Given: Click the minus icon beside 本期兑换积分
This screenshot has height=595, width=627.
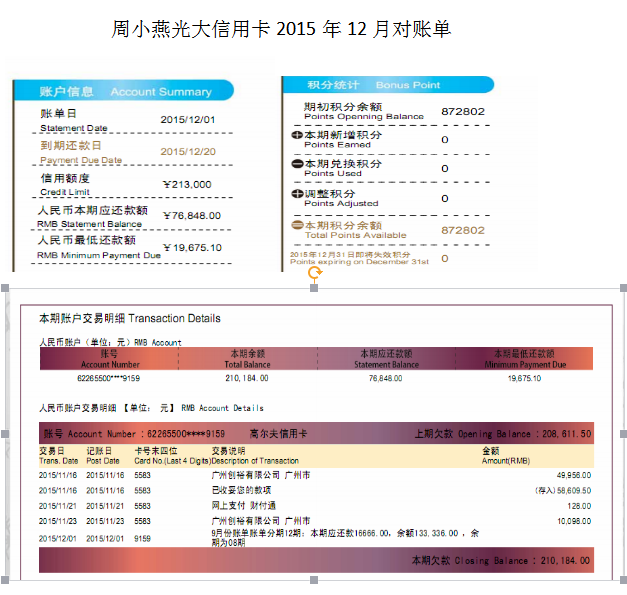Looking at the screenshot, I should [297, 164].
